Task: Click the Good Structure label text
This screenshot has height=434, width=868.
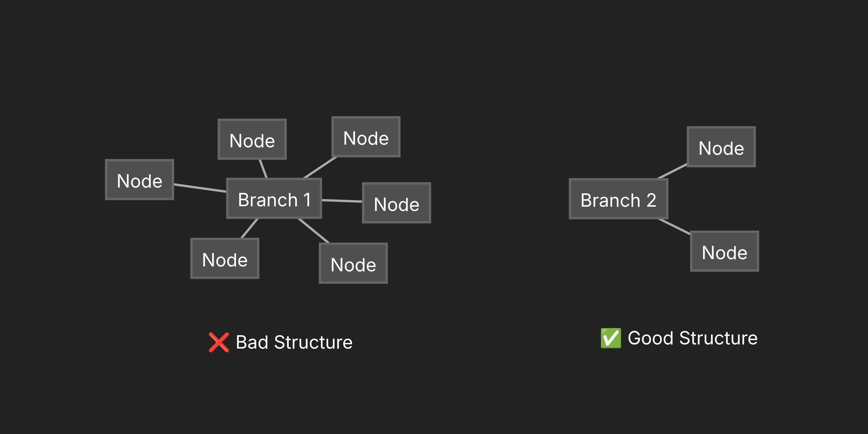Action: 692,338
